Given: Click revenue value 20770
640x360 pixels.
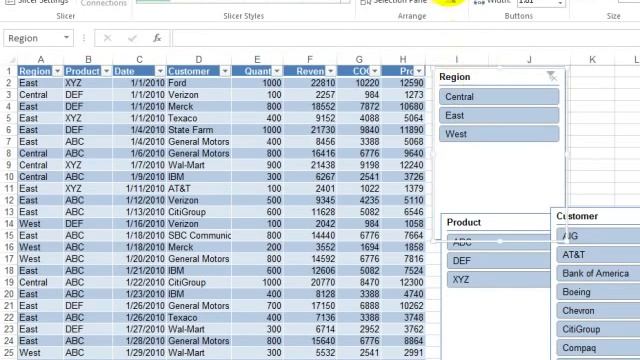Looking at the screenshot, I should tap(310, 282).
